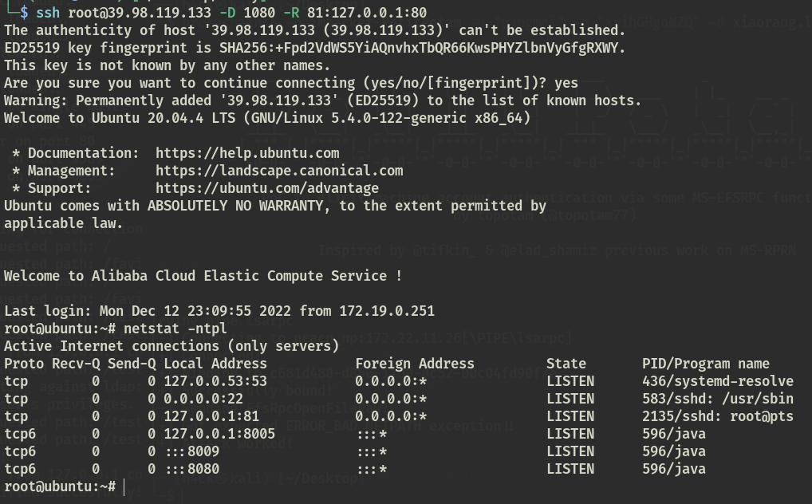Select the SHA256 key fingerprint text
Viewport: 812px width, 504px height.
pyautogui.click(x=422, y=48)
